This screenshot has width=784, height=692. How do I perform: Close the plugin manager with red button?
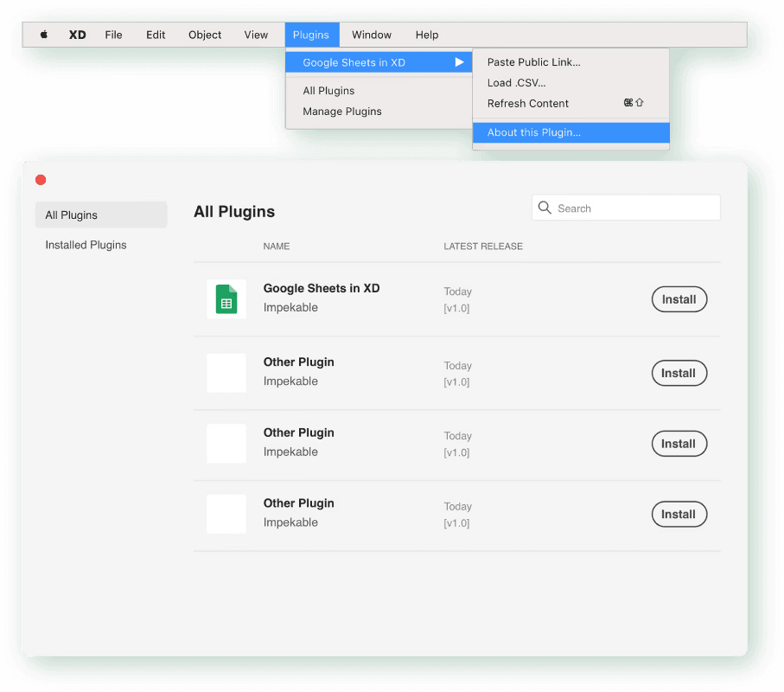pyautogui.click(x=41, y=180)
